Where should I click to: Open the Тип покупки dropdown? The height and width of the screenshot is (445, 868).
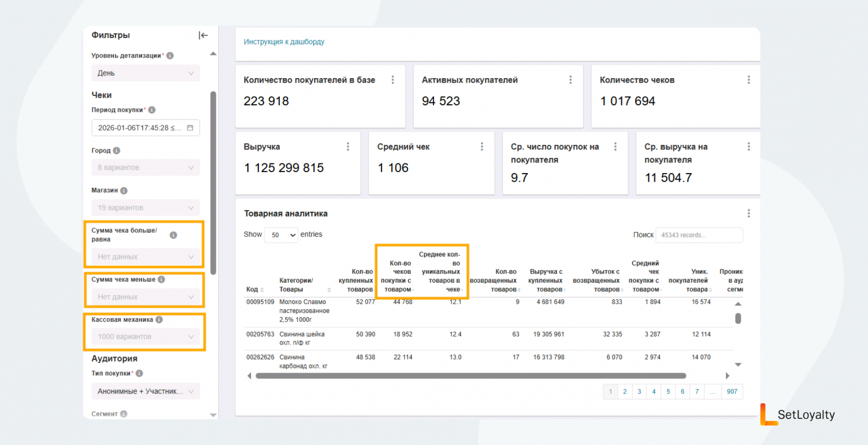pos(145,391)
